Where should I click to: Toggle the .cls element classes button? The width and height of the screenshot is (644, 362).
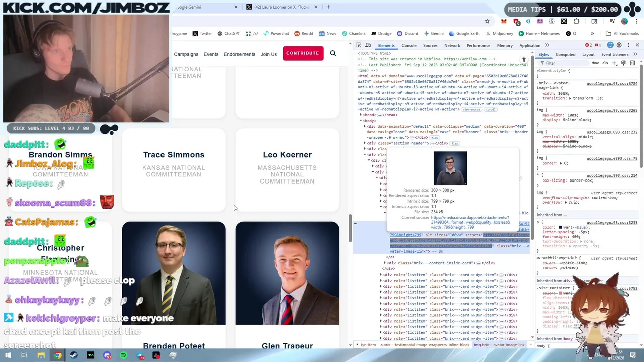pos(605,63)
